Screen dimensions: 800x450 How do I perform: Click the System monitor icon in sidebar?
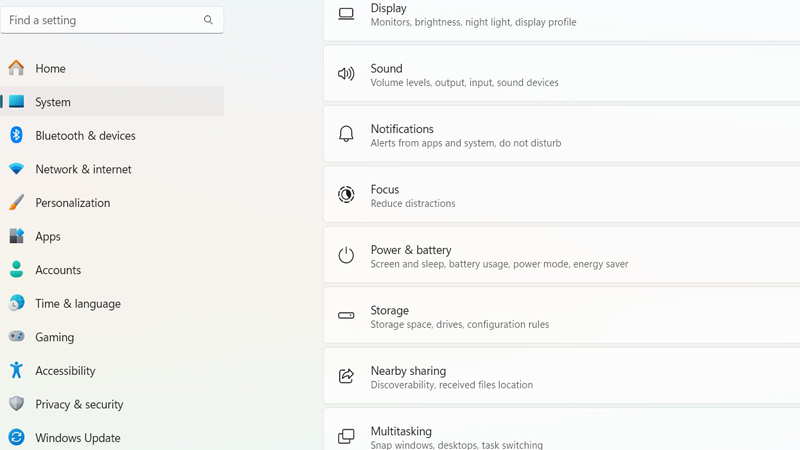pyautogui.click(x=16, y=102)
